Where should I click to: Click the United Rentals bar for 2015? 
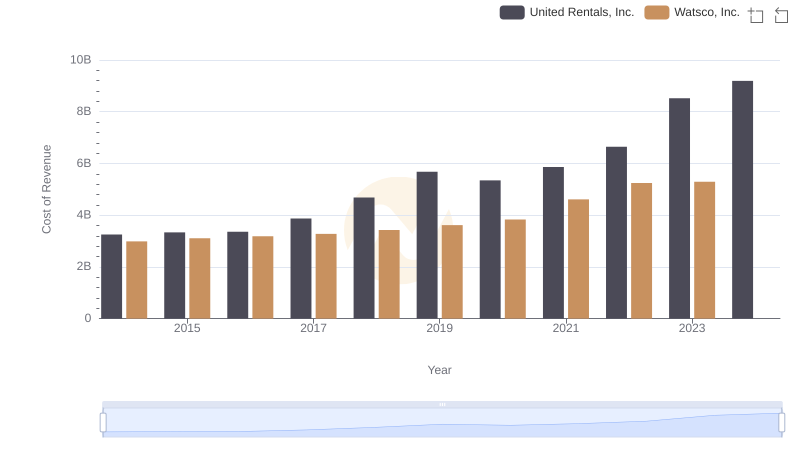174,275
